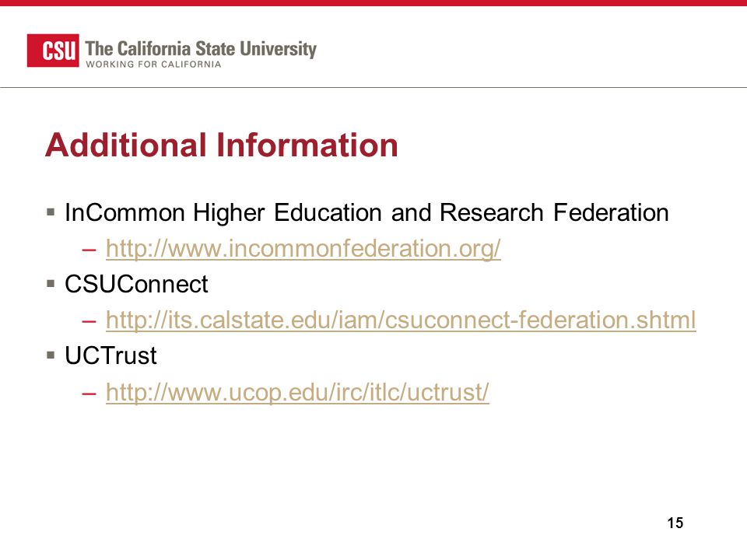
Task: Click the red dash before ucop link
Action: [89, 394]
